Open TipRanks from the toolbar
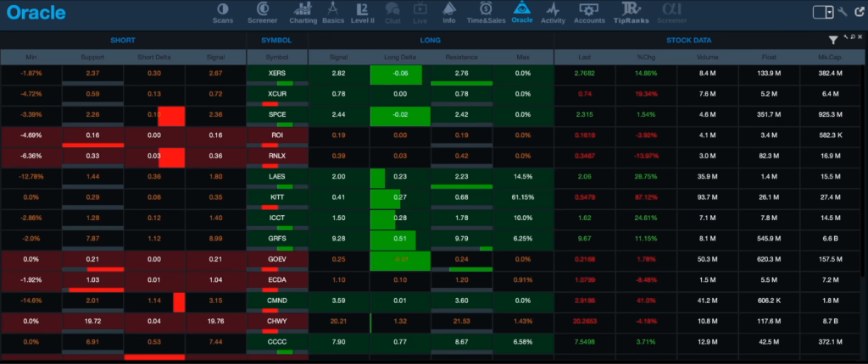Viewport: 868px width, 364px height. [x=629, y=12]
